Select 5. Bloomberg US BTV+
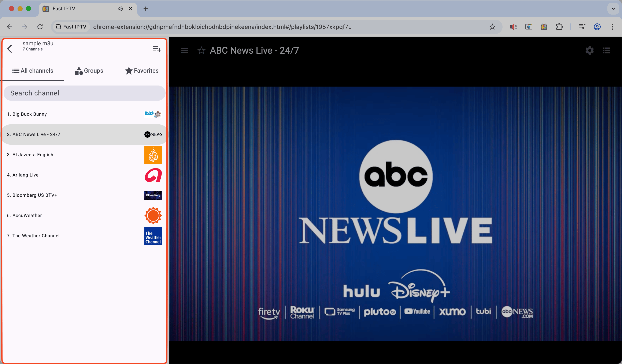Screen dimensions: 622x364 (x=84, y=195)
